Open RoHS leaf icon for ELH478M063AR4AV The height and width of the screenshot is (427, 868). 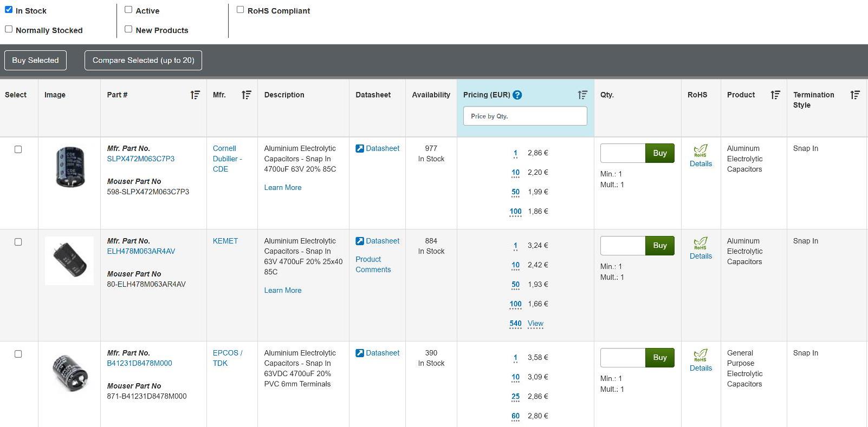701,243
